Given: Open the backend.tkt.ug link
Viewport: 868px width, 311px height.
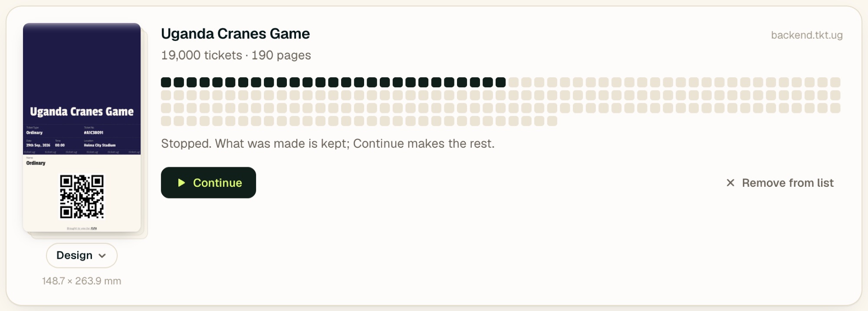Looking at the screenshot, I should (x=807, y=35).
